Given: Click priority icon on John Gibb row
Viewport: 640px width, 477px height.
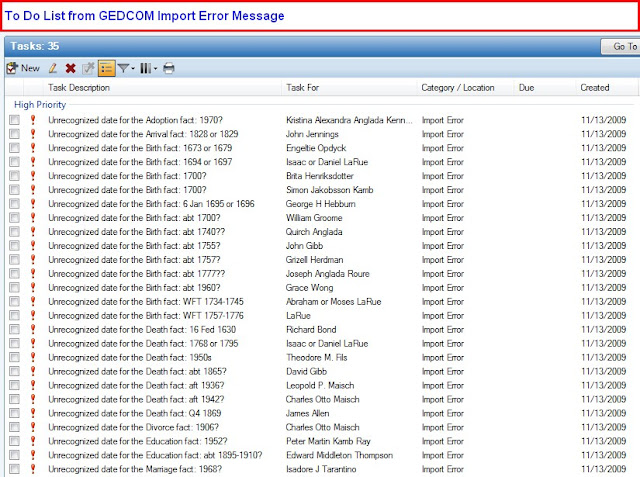Looking at the screenshot, I should point(33,246).
